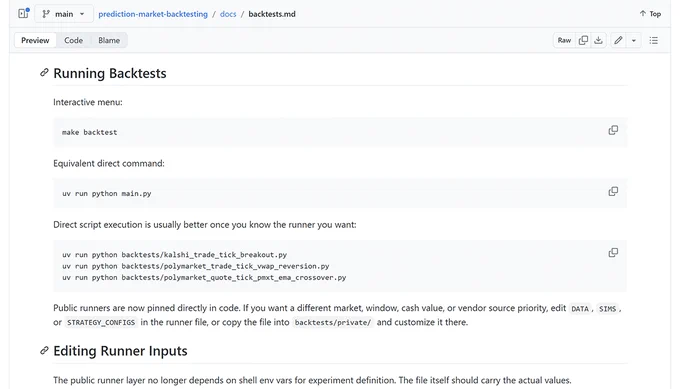Screen dimensions: 680x389
Task: Click the Editing Runner Inputs heading
Action: tap(120, 351)
